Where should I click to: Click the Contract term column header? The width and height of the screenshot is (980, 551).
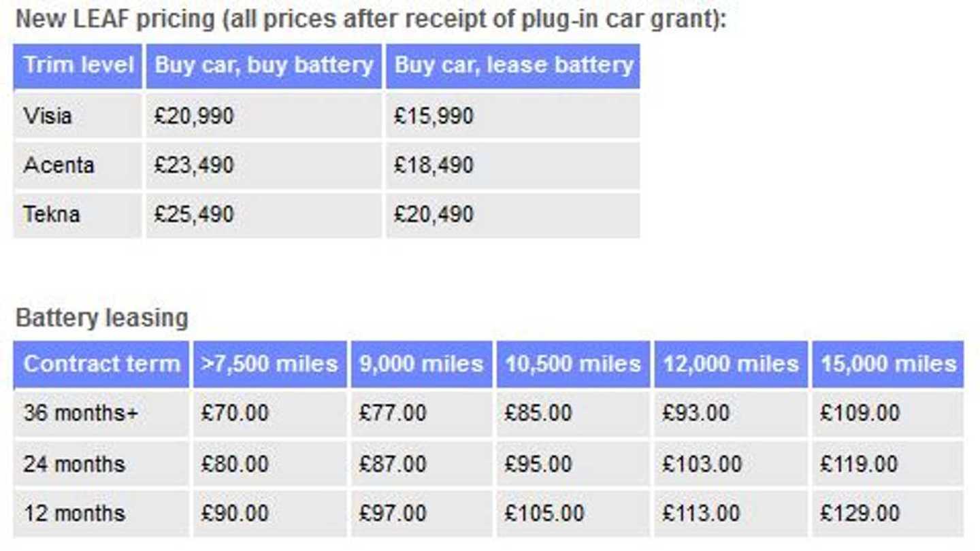click(101, 363)
